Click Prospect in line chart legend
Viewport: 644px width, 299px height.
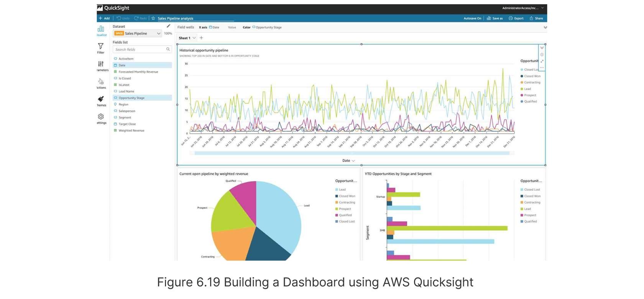529,95
